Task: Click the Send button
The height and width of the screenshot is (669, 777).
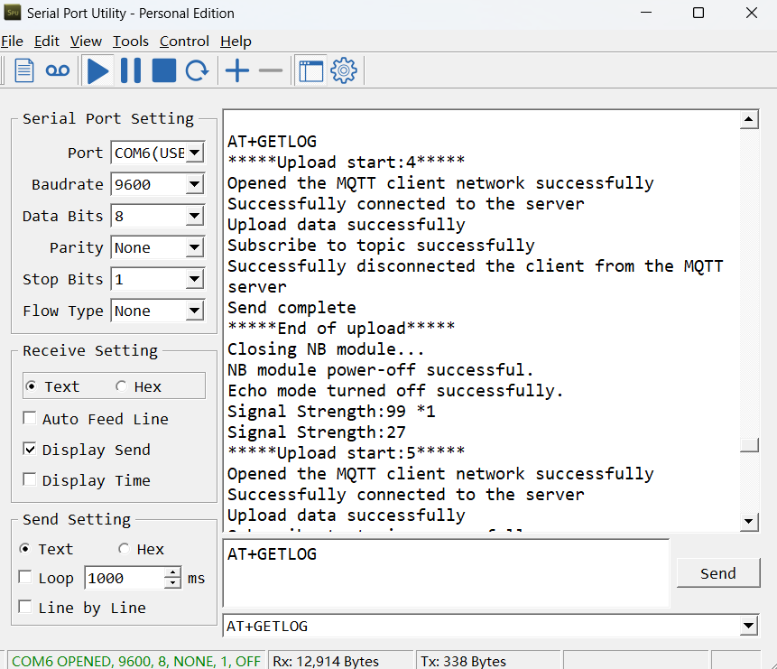Action: [x=718, y=573]
